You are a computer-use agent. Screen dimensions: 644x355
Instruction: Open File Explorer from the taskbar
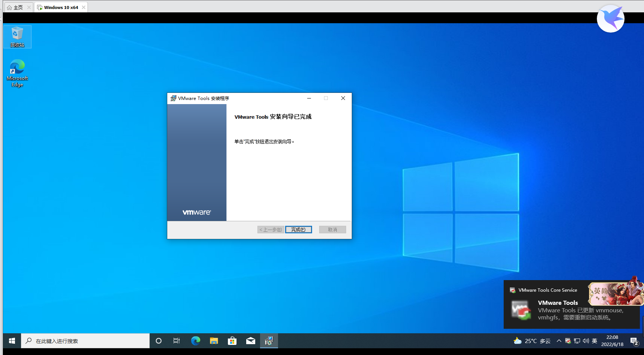pyautogui.click(x=214, y=341)
